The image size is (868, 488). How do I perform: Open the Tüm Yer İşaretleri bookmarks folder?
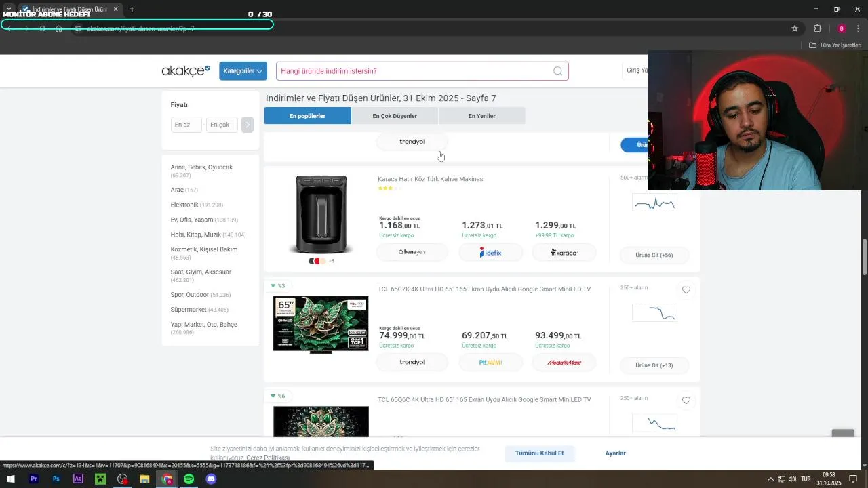(835, 45)
